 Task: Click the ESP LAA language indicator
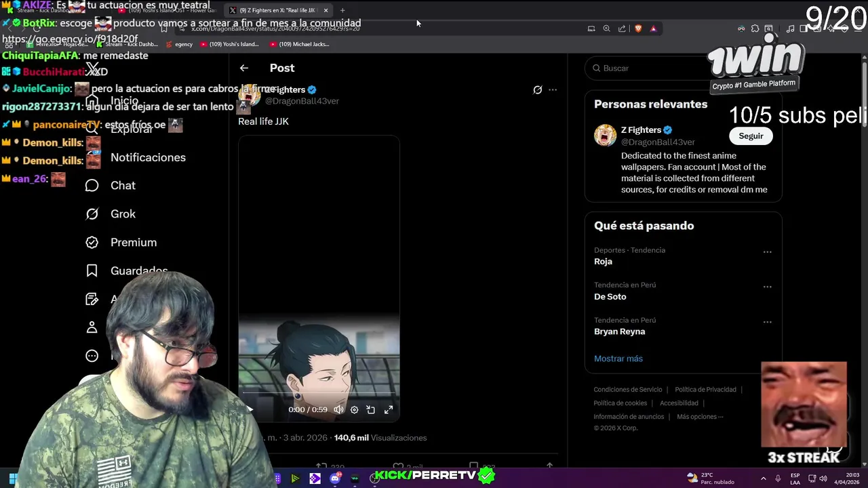(x=795, y=478)
